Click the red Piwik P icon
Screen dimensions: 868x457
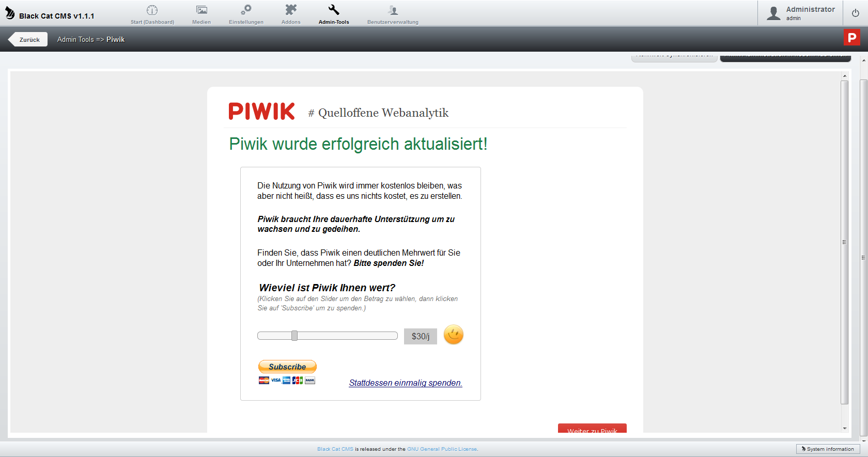(x=852, y=37)
